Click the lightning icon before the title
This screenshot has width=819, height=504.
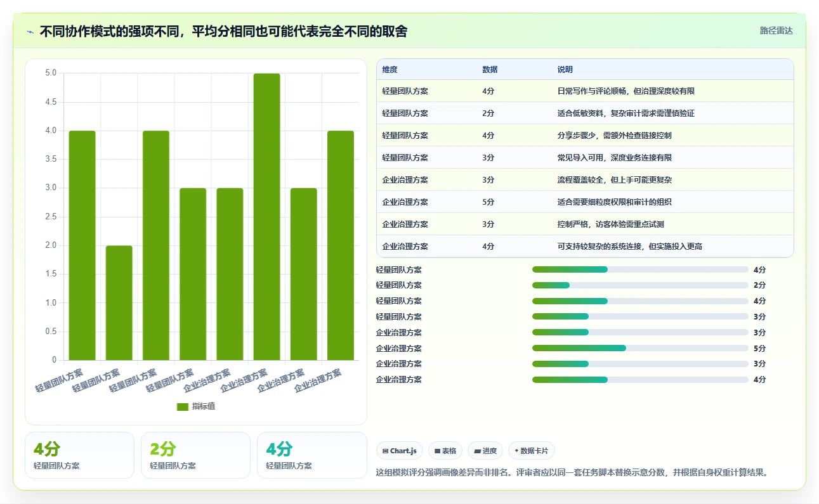pyautogui.click(x=30, y=31)
